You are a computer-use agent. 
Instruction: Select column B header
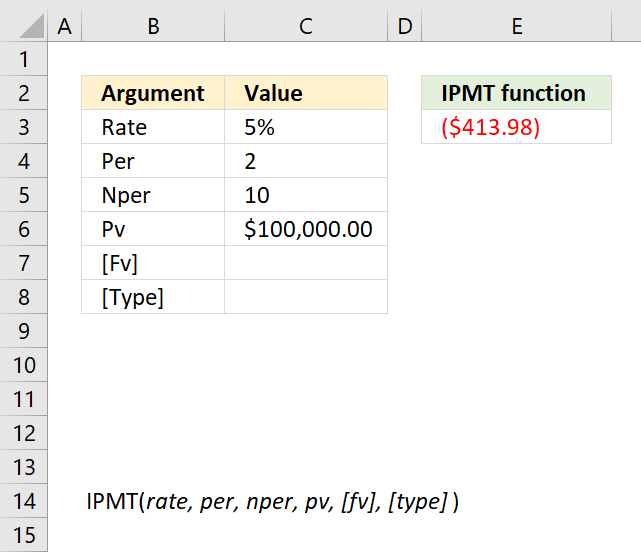pyautogui.click(x=153, y=26)
